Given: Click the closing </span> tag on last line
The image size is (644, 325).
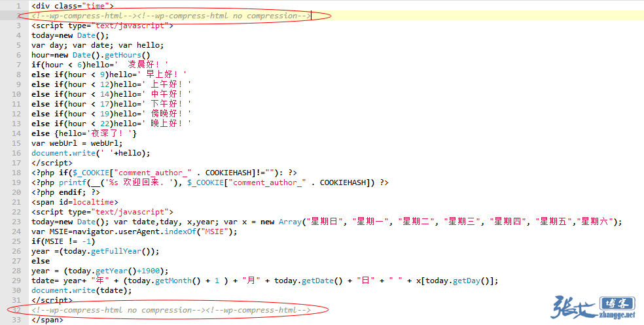Looking at the screenshot, I should coord(47,320).
